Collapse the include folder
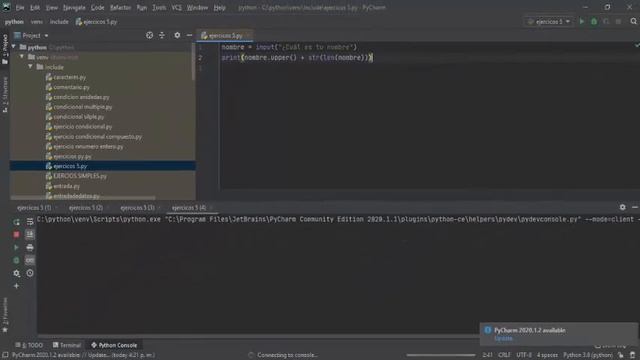The image size is (640, 360). click(31, 67)
